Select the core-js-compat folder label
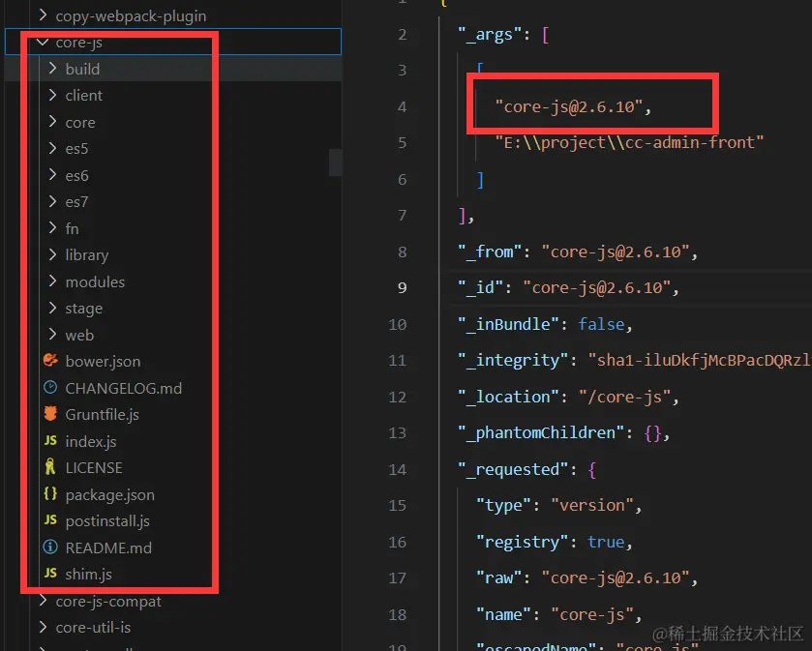This screenshot has height=651, width=812. (108, 602)
